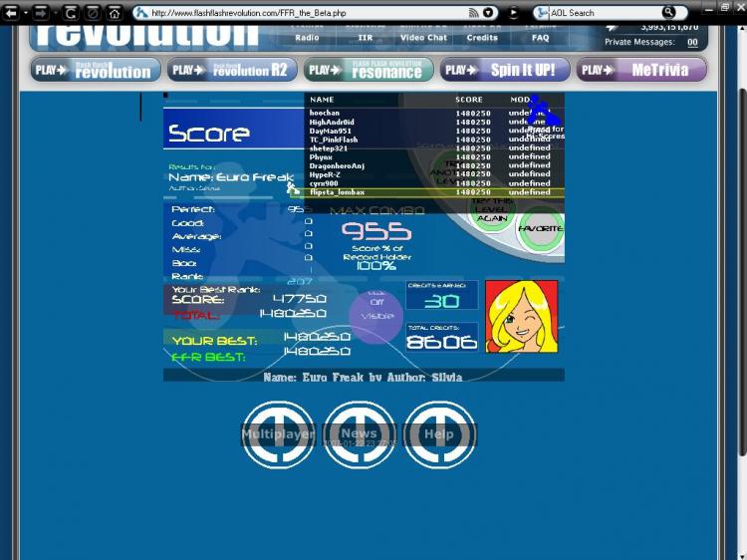Open the IIR menu item
Screen dimensions: 747x560
click(366, 38)
